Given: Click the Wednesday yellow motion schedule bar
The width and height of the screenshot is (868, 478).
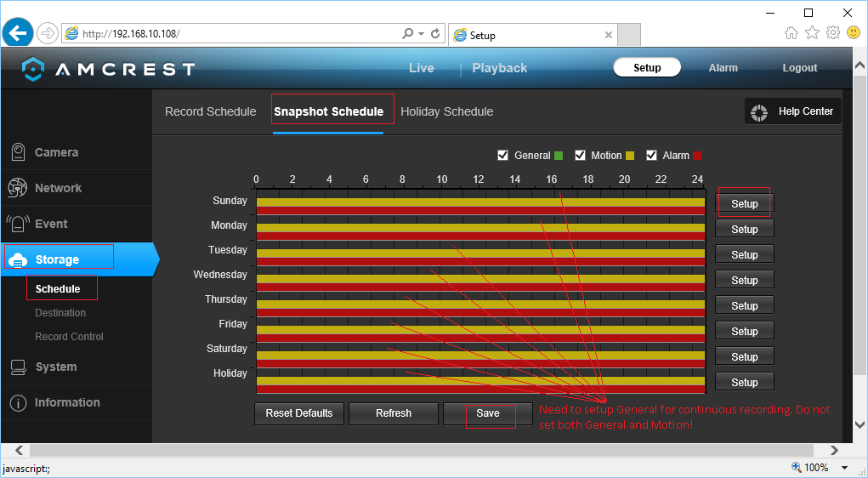Looking at the screenshot, I should pyautogui.click(x=480, y=278).
